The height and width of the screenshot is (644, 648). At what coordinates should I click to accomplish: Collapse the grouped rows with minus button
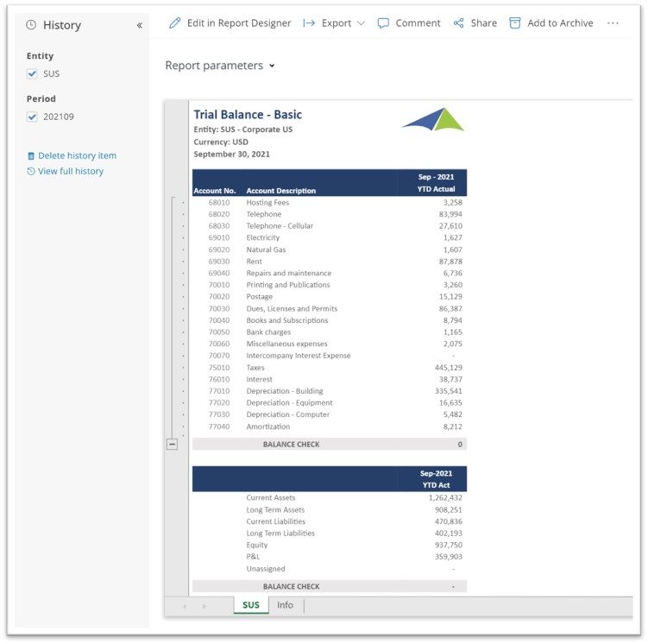(173, 444)
